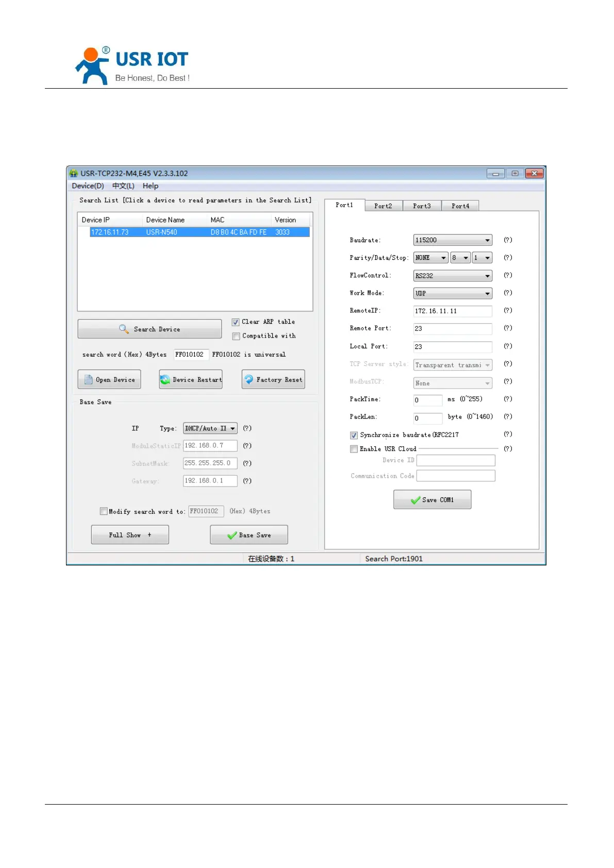614x868 pixels.
Task: Enable Compatible with checkbox
Action: (236, 336)
